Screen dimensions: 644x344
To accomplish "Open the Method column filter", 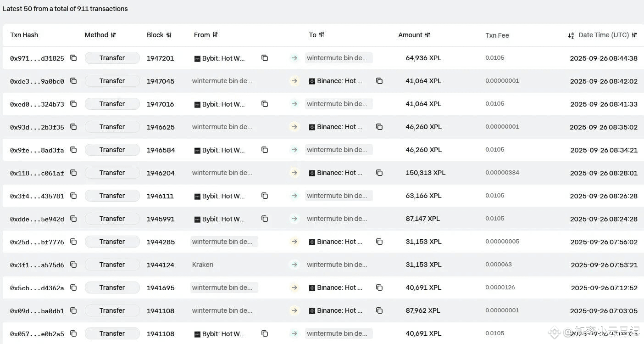I will pos(113,35).
